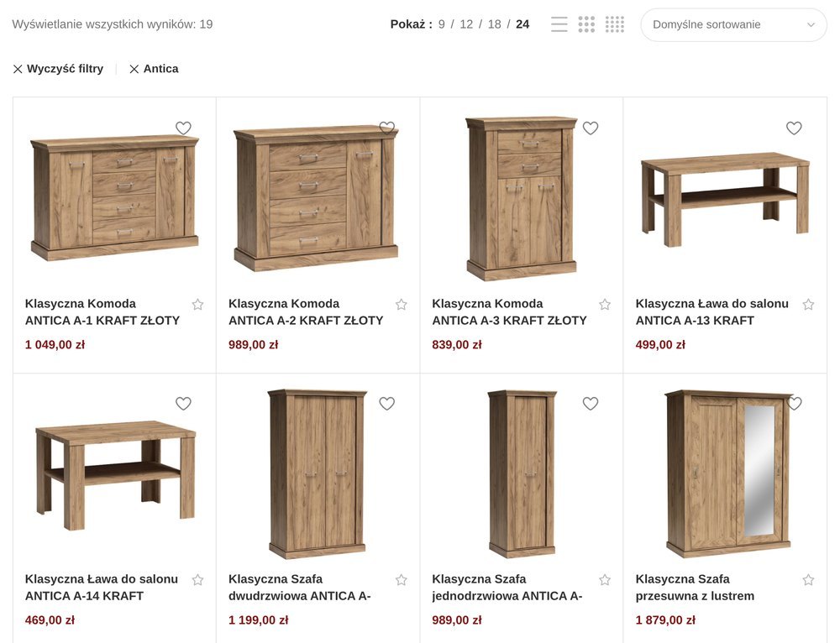Screen dimensions: 840x643
Task: Add Komoda ANTICA A-1 to wishlist heart
Action: (183, 128)
